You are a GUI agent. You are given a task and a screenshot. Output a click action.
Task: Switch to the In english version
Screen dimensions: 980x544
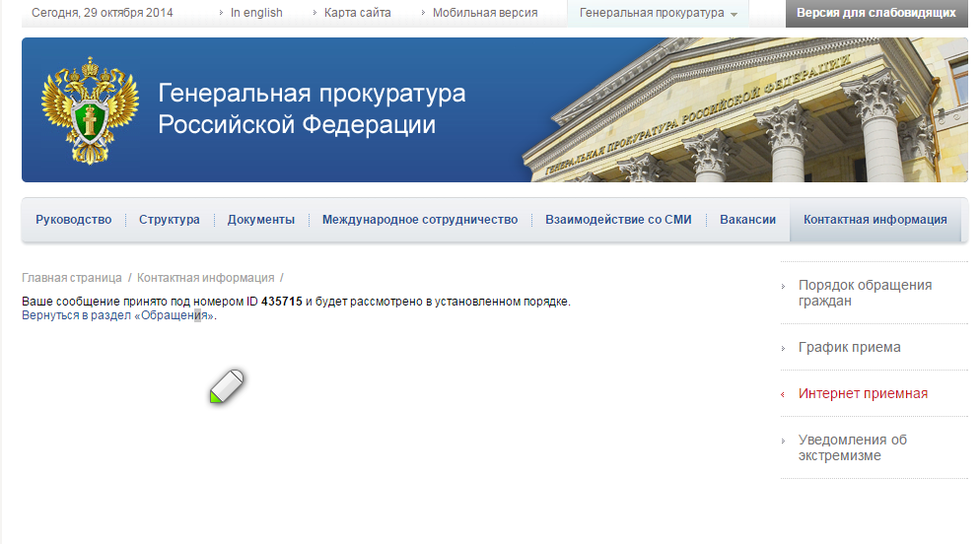[x=256, y=13]
